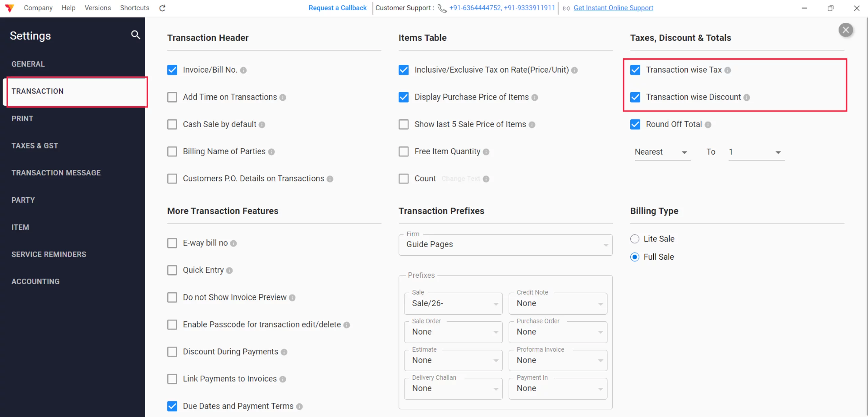
Task: Show info for Transaction wise Discount
Action: pyautogui.click(x=747, y=98)
